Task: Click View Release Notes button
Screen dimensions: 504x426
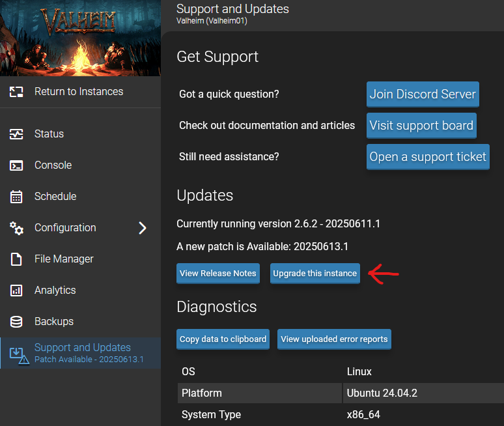Action: [x=218, y=274]
